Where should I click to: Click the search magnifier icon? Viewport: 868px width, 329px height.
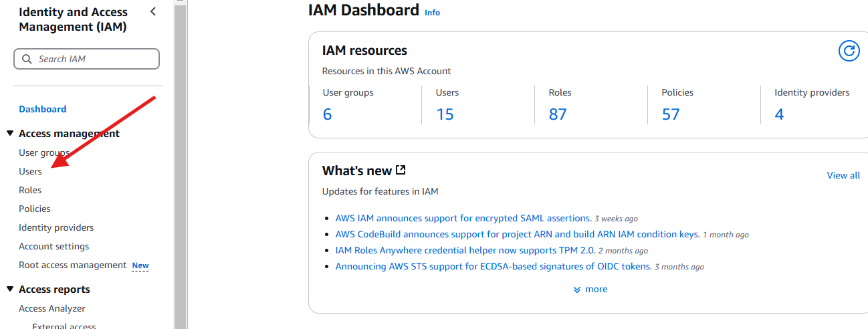pos(27,59)
